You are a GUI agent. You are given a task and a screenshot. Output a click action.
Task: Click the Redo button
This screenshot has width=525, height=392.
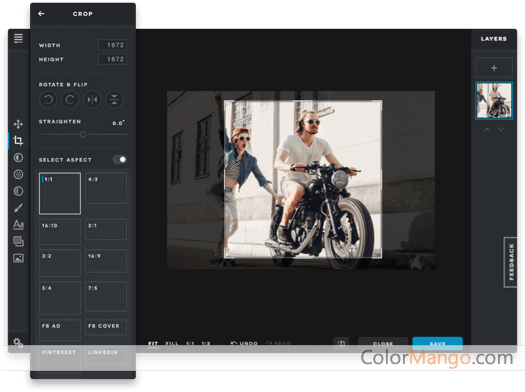(278, 343)
